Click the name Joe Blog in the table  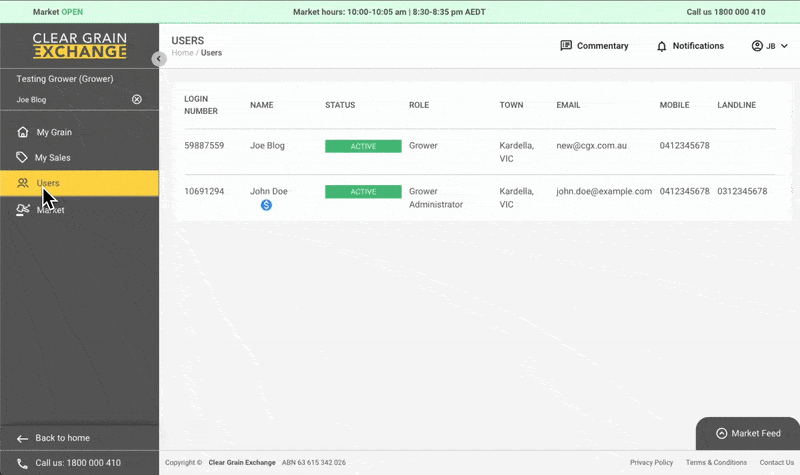pyautogui.click(x=267, y=145)
